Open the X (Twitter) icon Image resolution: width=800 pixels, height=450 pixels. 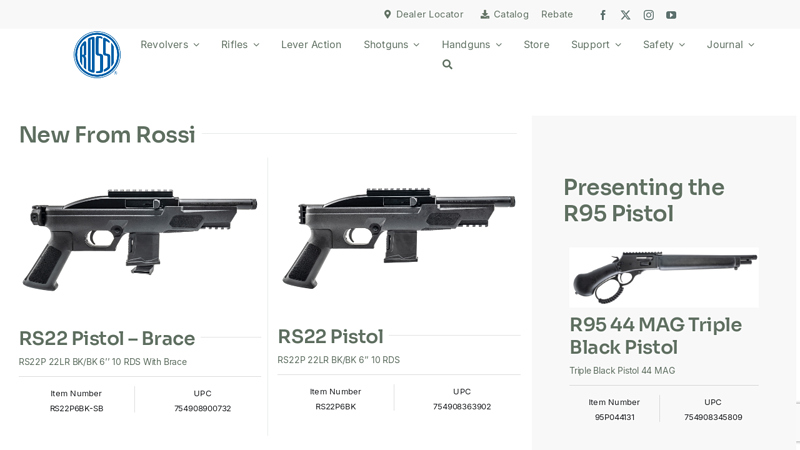point(626,15)
